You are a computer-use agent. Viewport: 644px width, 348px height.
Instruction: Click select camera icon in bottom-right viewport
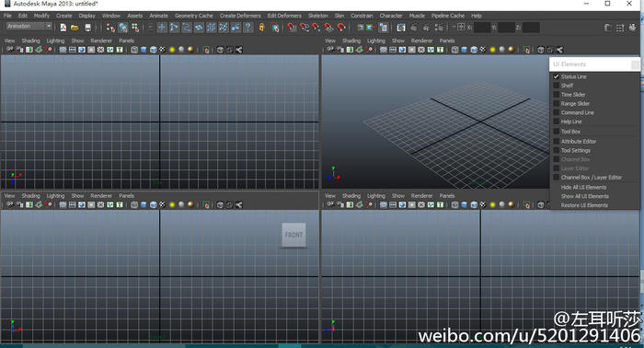tap(330, 204)
